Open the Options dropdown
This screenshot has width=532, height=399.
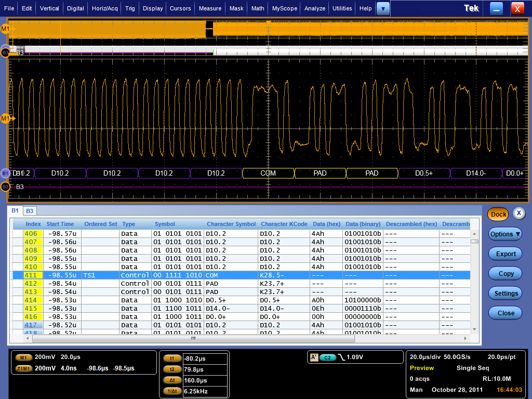click(505, 234)
